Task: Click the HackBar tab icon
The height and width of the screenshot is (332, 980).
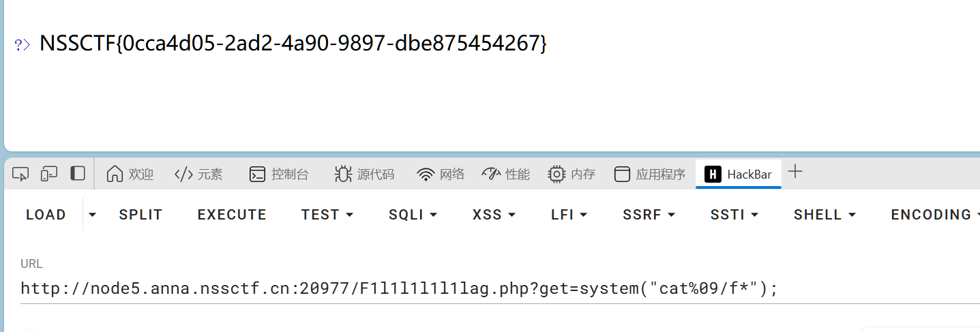Action: pos(713,175)
